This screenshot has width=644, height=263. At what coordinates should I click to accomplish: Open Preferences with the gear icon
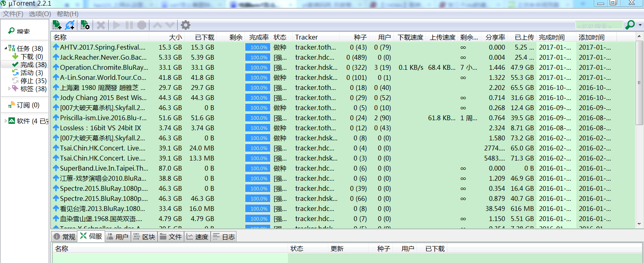click(x=186, y=25)
